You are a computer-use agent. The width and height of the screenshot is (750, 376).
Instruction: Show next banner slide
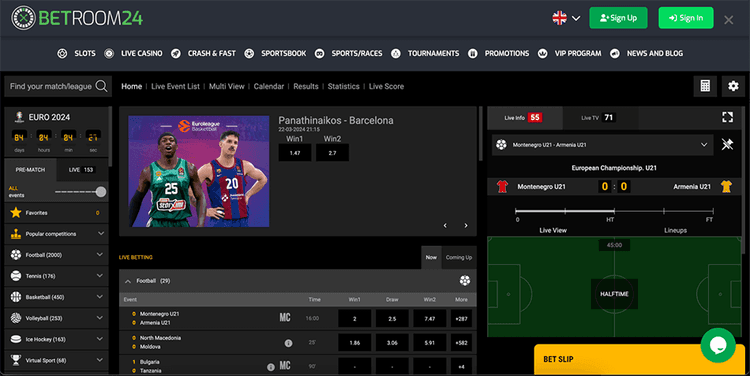coord(466,225)
